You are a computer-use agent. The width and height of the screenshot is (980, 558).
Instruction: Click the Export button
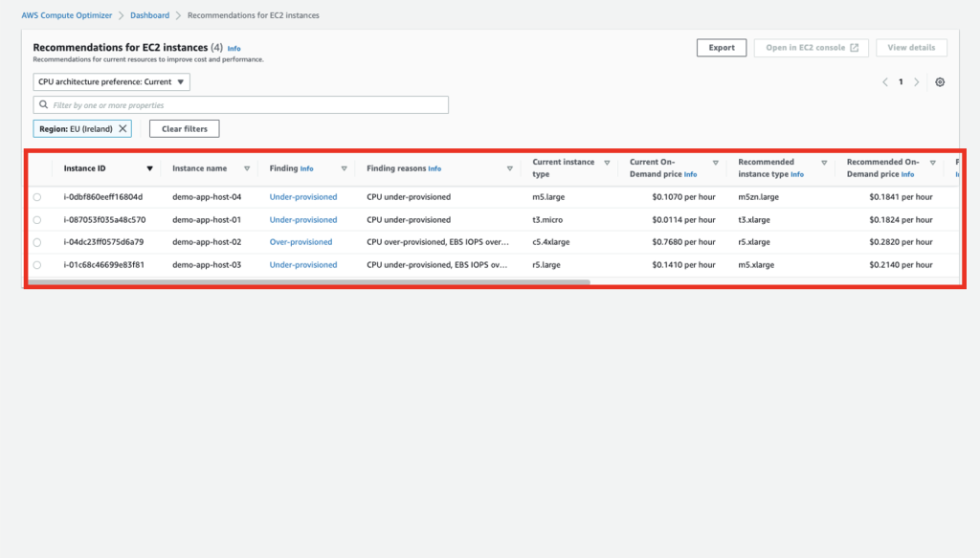tap(722, 48)
